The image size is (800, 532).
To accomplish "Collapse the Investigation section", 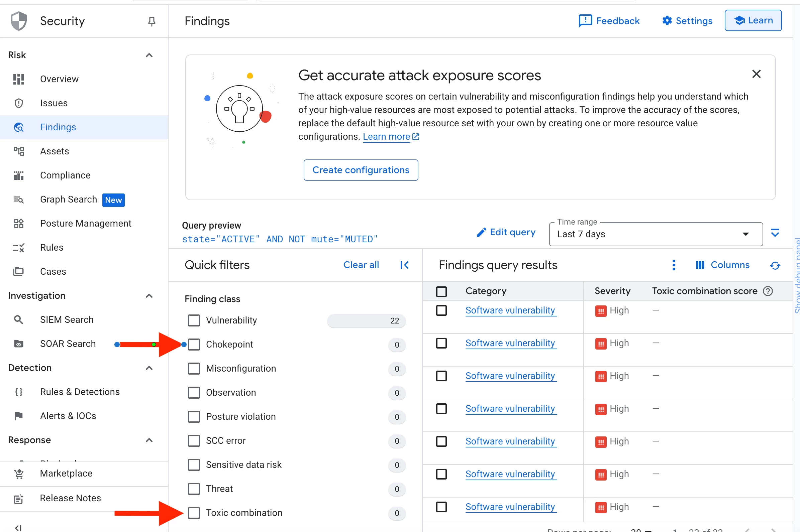I will [149, 295].
